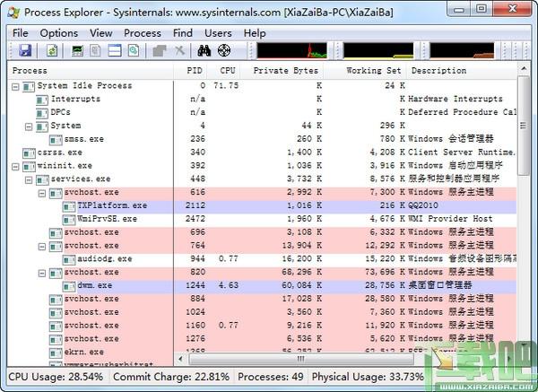Sort by Private Bytes column header
This screenshot has width=538, height=392.
pos(282,71)
